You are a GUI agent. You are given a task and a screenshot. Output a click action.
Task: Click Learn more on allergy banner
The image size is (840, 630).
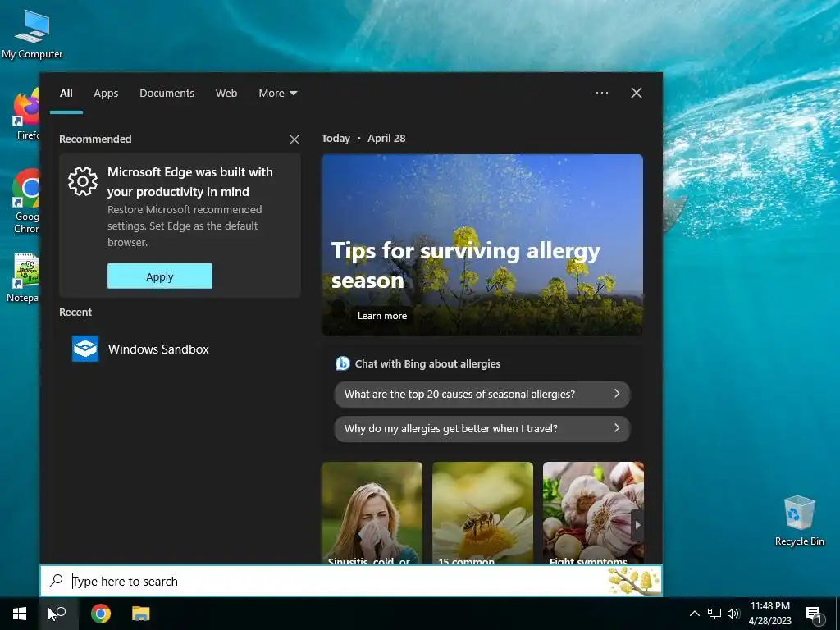(x=382, y=316)
